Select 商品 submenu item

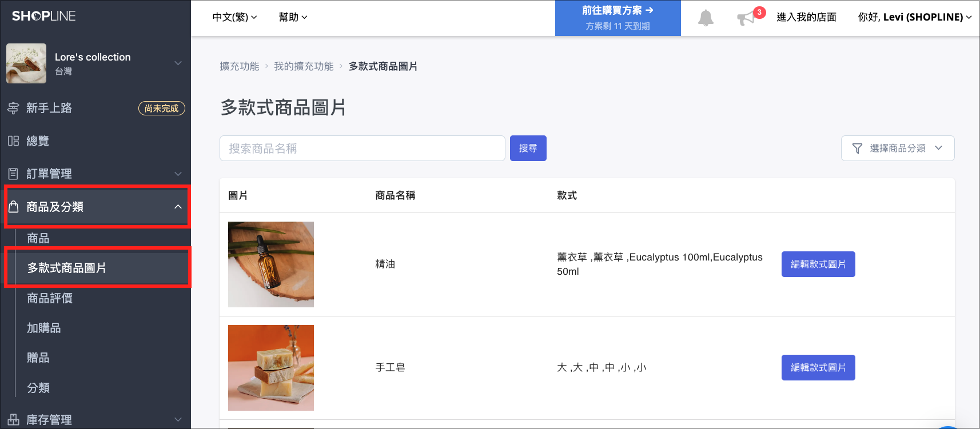(x=38, y=238)
